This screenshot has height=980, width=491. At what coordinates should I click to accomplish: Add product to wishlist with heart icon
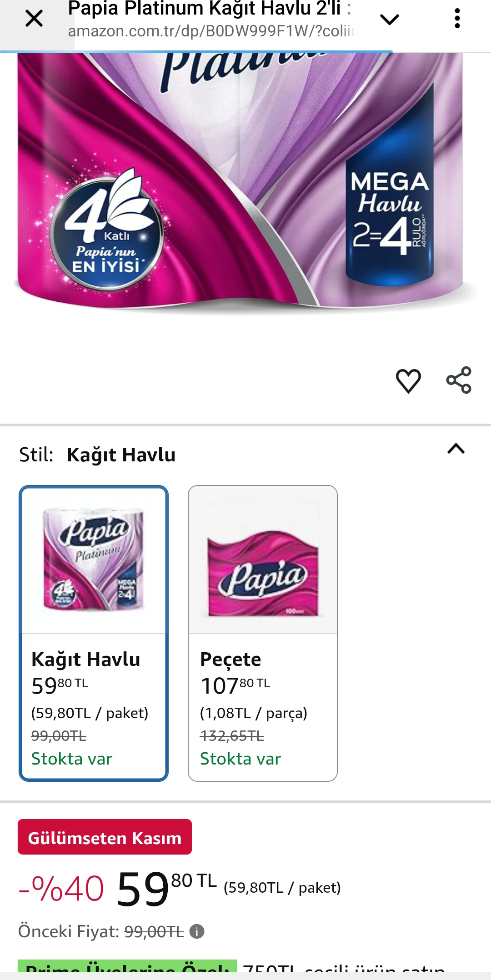tap(408, 380)
